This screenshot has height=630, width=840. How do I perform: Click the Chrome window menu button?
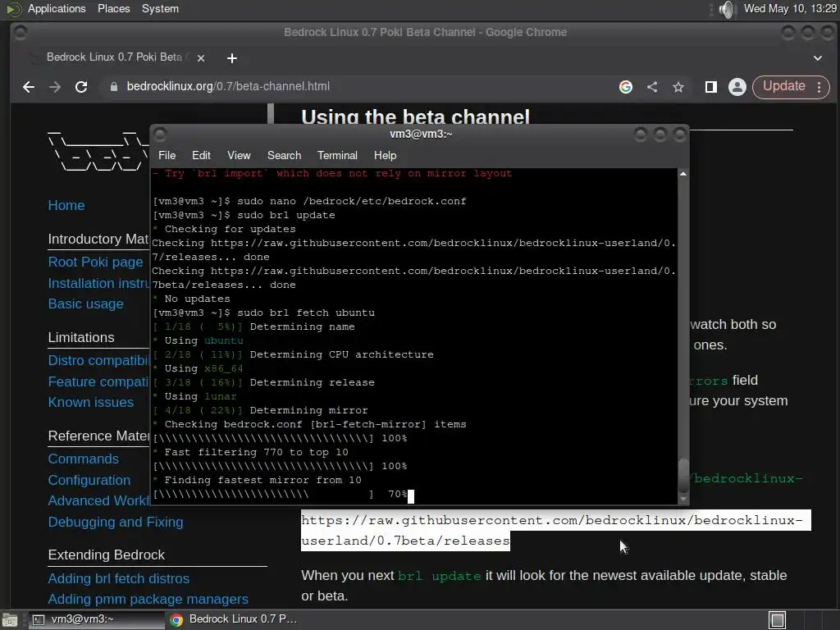pyautogui.click(x=21, y=33)
